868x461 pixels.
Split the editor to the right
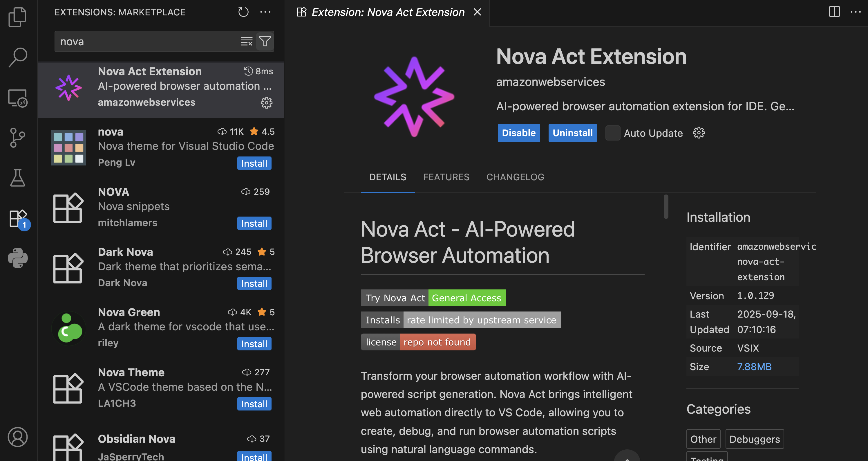[x=834, y=12]
